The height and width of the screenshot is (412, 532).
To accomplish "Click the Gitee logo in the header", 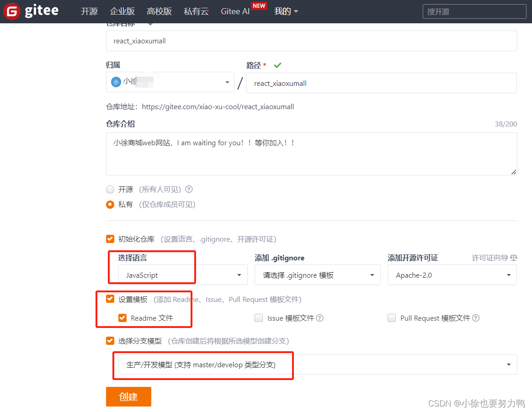I will 31,11.
